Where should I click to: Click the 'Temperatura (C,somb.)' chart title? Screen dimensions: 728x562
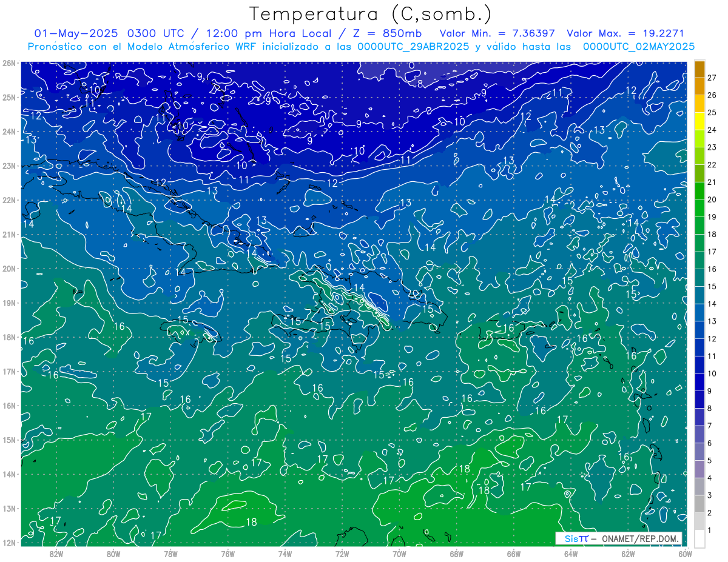pyautogui.click(x=371, y=14)
